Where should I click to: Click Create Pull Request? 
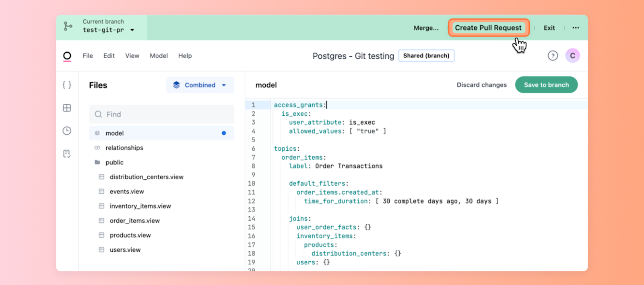pyautogui.click(x=488, y=28)
